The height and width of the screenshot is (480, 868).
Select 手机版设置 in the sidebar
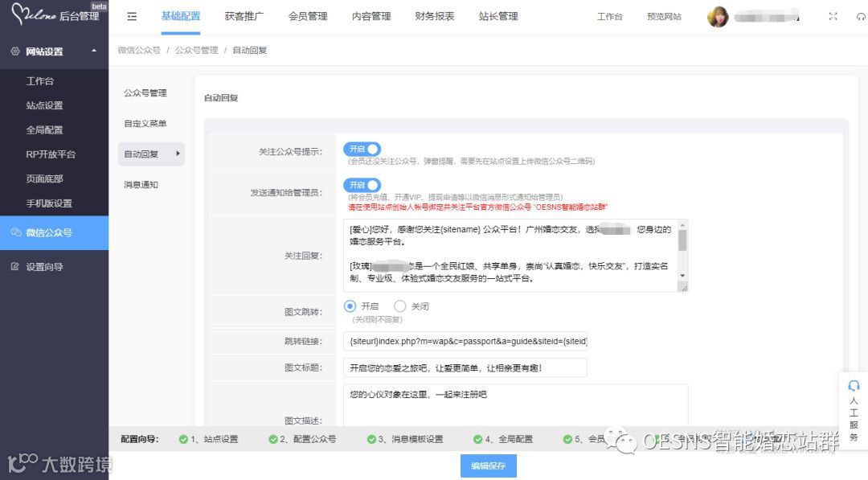(49, 203)
